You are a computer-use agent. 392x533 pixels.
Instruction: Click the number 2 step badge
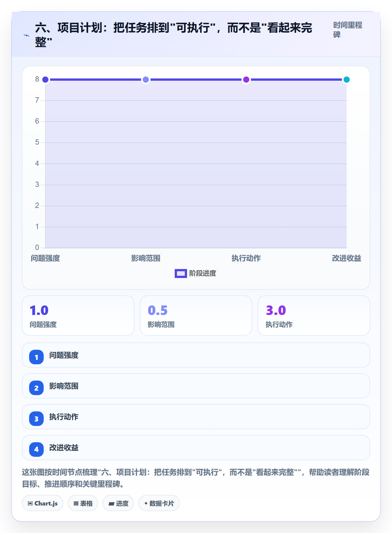click(x=36, y=388)
